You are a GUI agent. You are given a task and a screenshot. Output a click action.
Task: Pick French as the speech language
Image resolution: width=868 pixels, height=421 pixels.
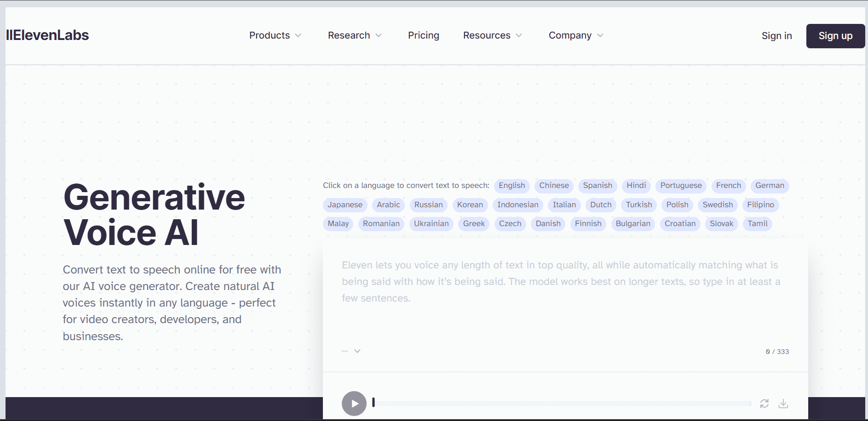[728, 186]
